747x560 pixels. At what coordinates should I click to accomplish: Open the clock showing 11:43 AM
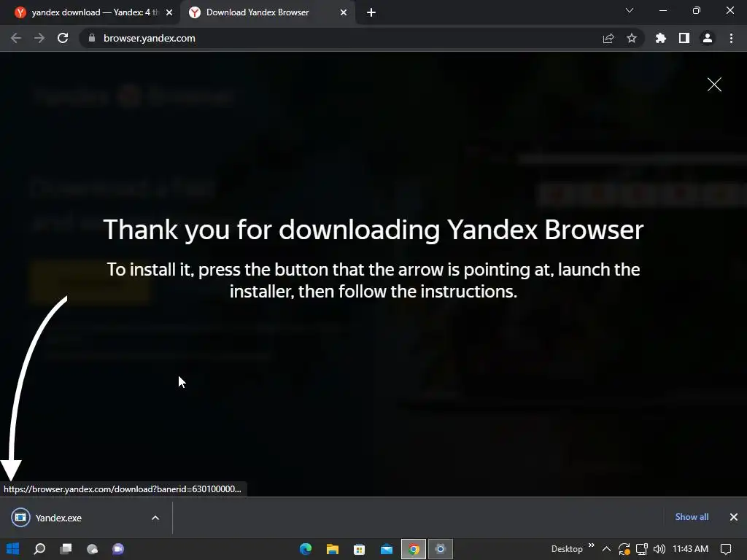click(690, 549)
